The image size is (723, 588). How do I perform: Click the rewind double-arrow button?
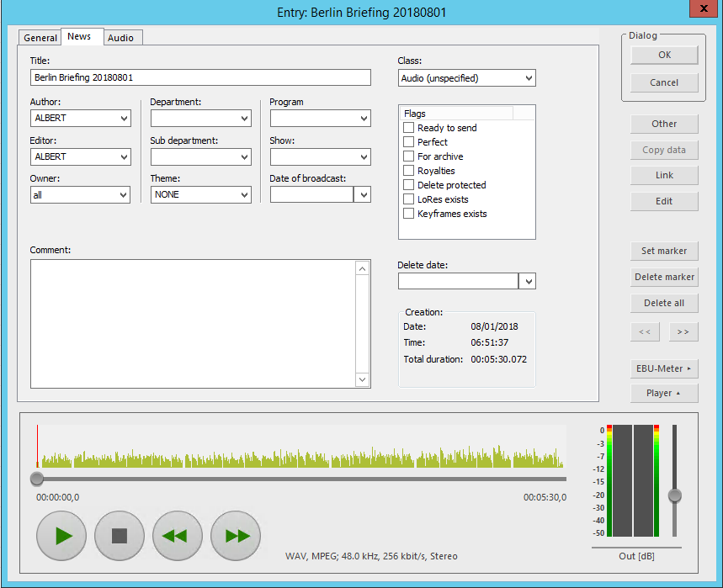coord(177,536)
